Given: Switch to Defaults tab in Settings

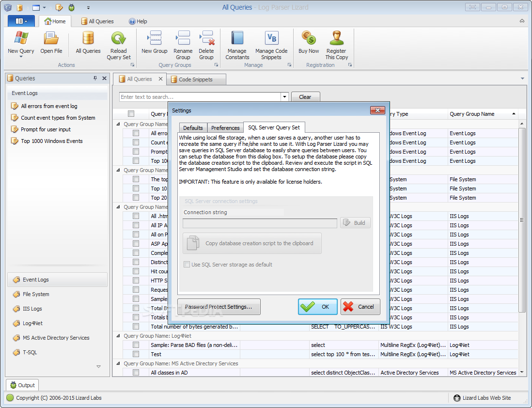Looking at the screenshot, I should point(193,127).
